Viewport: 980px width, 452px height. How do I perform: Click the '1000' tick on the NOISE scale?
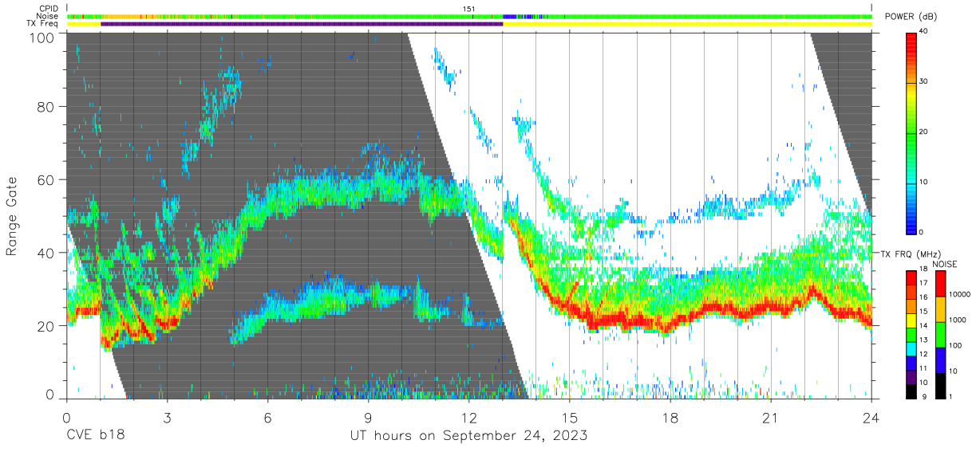[x=958, y=320]
